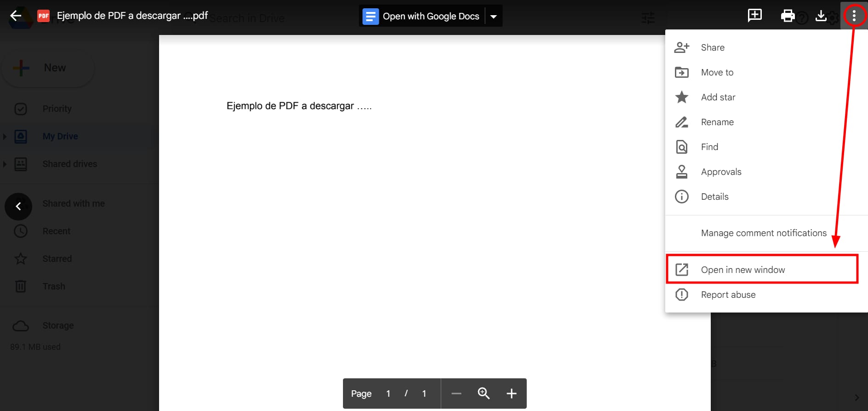Click the magnifier fit-zoom icon
Screen dimensions: 868x411
484,394
